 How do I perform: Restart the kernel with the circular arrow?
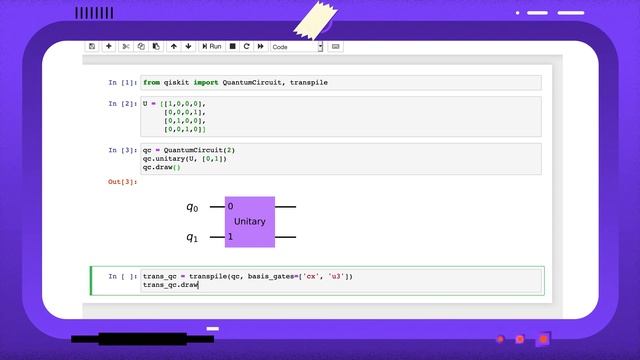pos(247,47)
